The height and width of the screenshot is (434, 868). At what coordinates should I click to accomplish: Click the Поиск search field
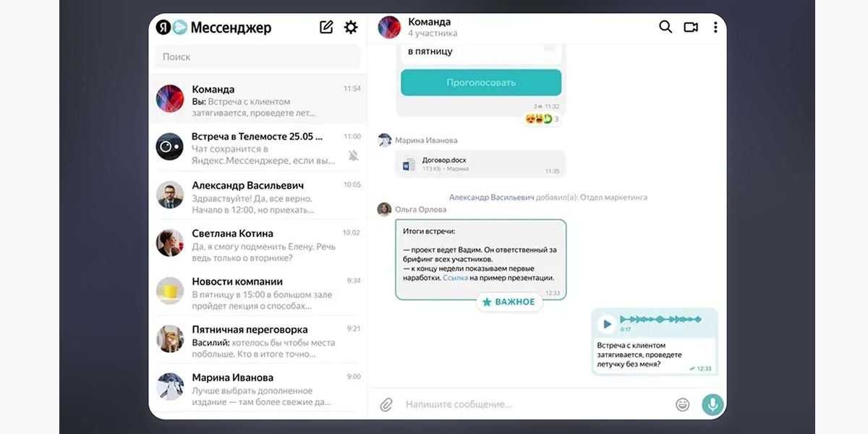pos(258,56)
